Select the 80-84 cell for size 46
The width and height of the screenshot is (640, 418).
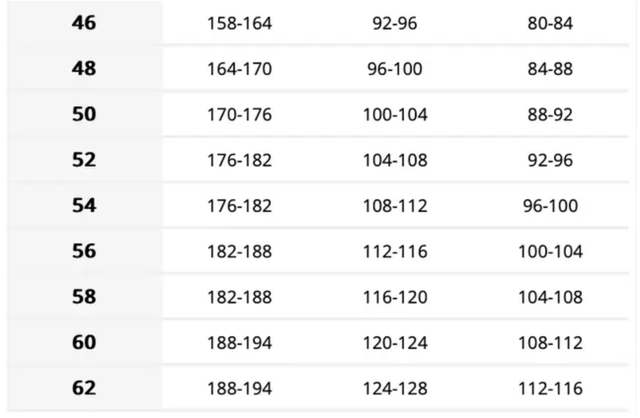(x=550, y=23)
